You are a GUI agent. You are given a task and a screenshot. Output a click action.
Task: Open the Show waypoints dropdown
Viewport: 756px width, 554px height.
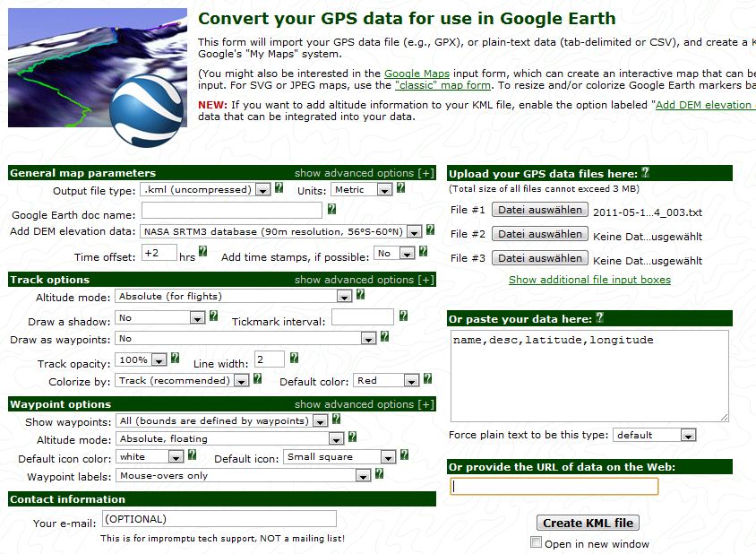coord(222,421)
